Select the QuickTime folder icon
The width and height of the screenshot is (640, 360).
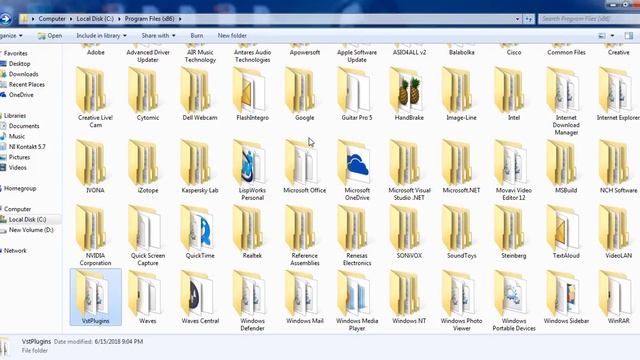pyautogui.click(x=198, y=229)
